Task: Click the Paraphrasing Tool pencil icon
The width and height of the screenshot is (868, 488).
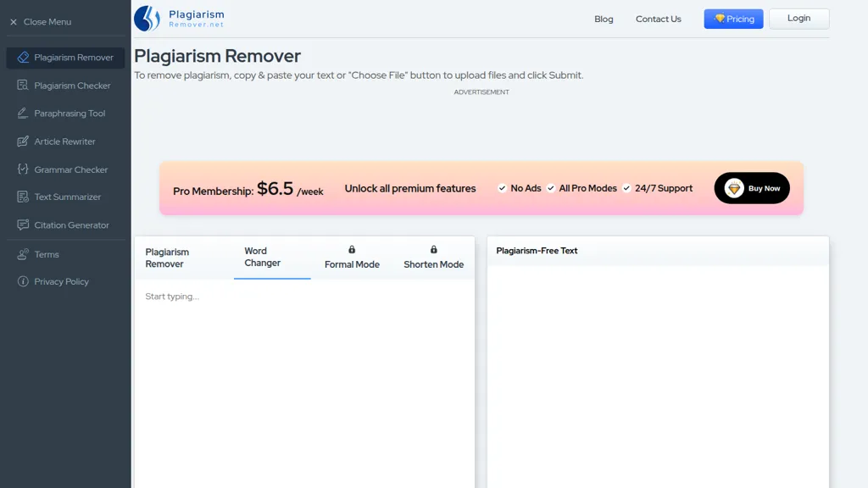Action: pyautogui.click(x=23, y=113)
